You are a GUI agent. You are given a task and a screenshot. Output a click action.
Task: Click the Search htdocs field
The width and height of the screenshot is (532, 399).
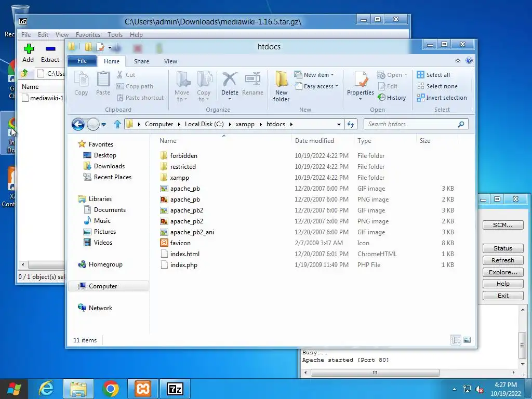tap(416, 124)
